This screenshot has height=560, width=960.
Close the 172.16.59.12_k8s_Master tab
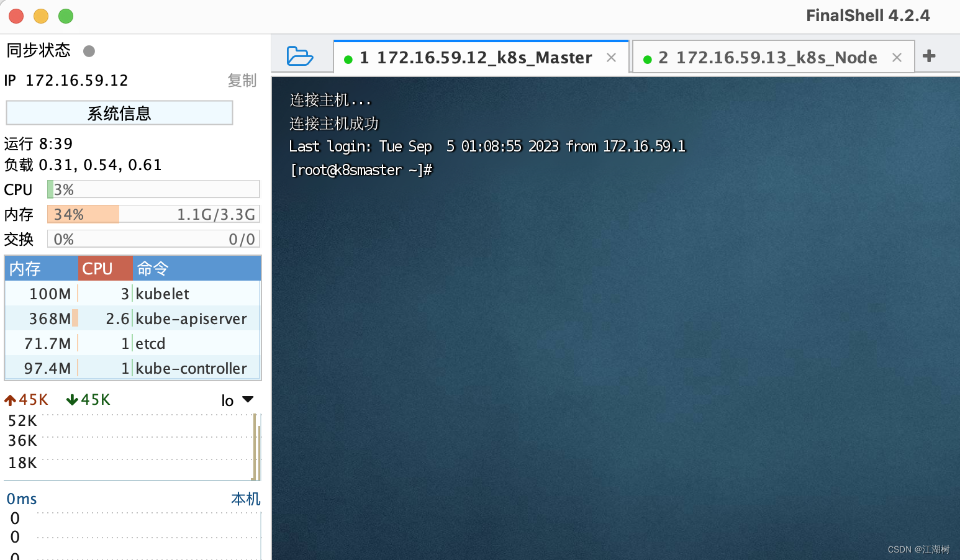[611, 58]
